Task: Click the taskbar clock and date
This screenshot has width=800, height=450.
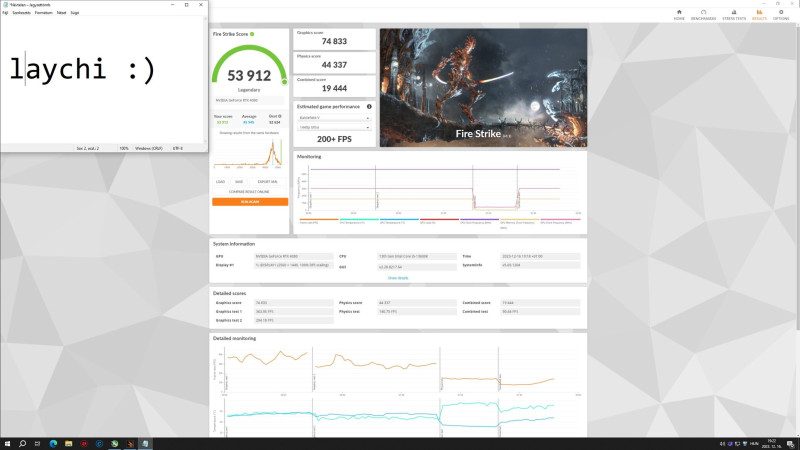Action: (771, 444)
